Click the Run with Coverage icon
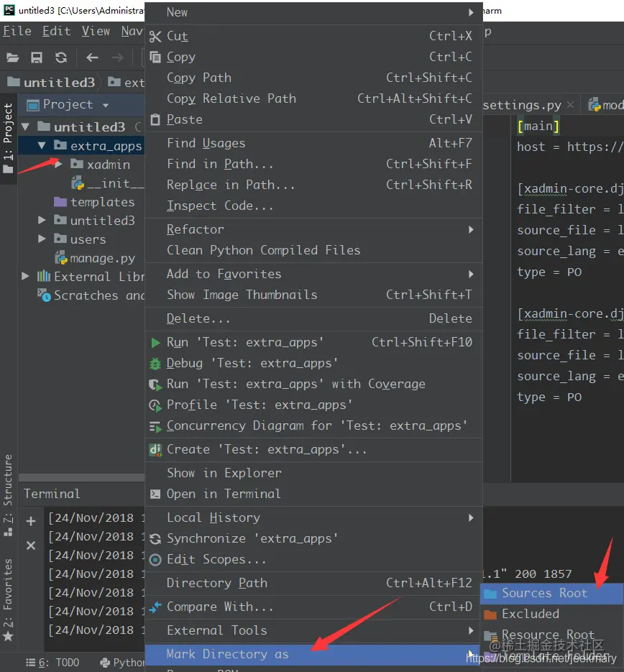Image resolution: width=624 pixels, height=672 pixels. (155, 384)
